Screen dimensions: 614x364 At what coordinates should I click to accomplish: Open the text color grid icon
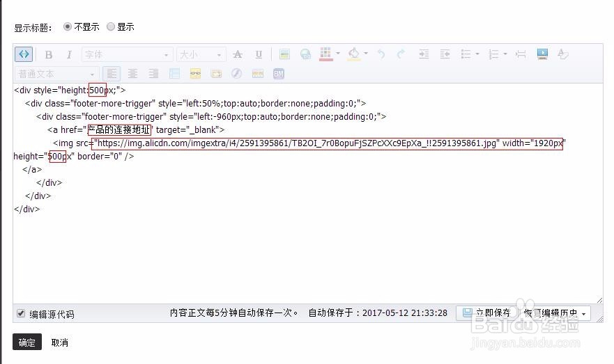pyautogui.click(x=325, y=54)
